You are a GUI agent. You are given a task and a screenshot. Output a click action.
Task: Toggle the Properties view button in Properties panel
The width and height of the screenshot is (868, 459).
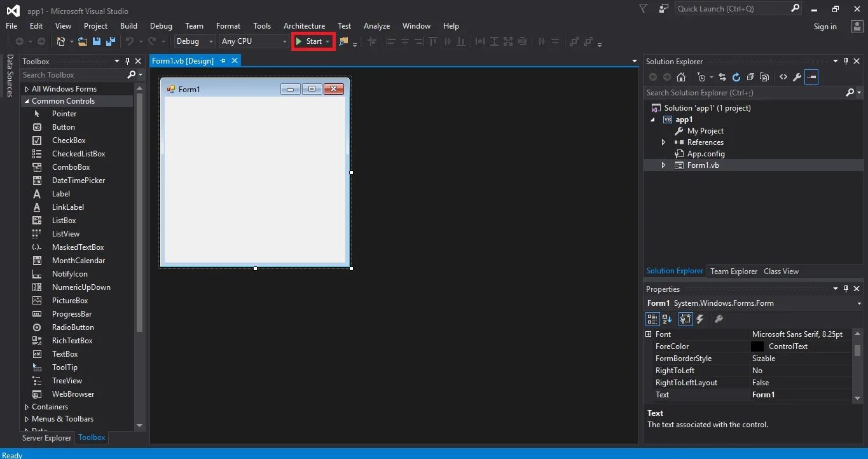pos(685,319)
